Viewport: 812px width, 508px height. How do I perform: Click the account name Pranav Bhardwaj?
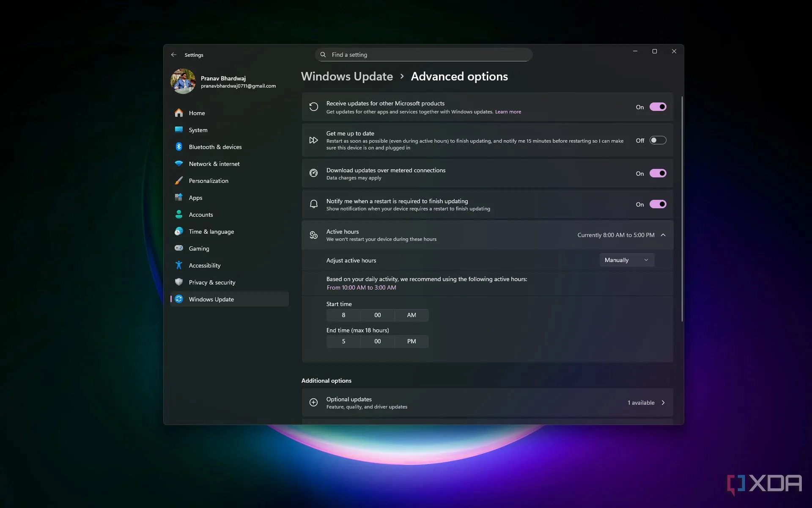[223, 78]
